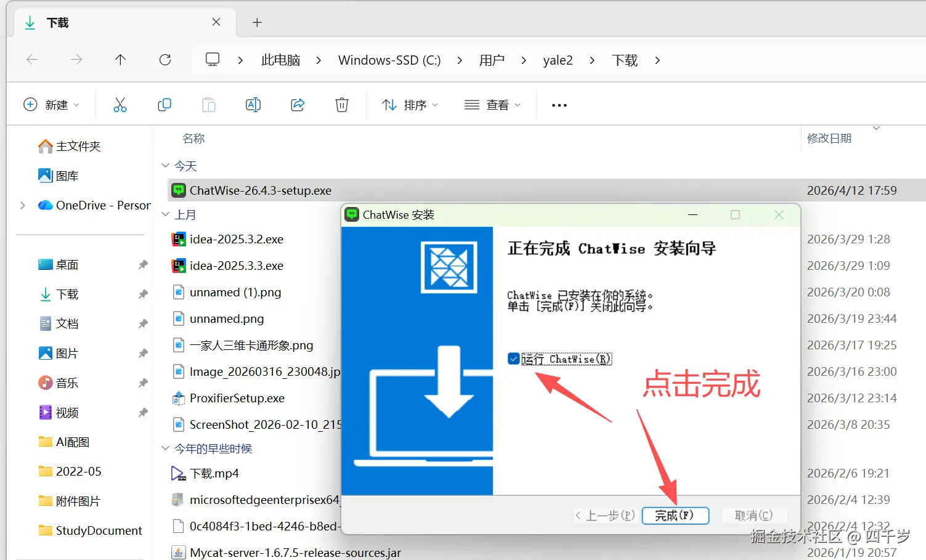Click the pin icon next to 桌面
The width and height of the screenshot is (926, 560).
pos(143,264)
